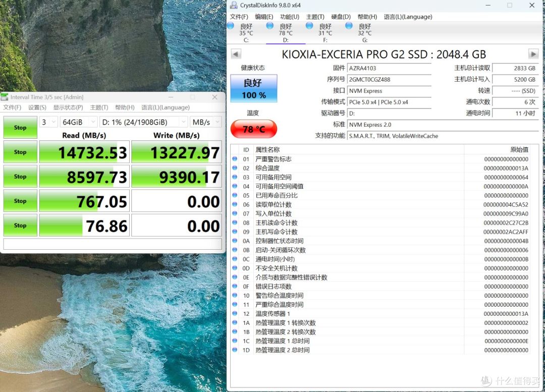Click the 属性名称 column header
This screenshot has height=392, width=545.
[359, 150]
